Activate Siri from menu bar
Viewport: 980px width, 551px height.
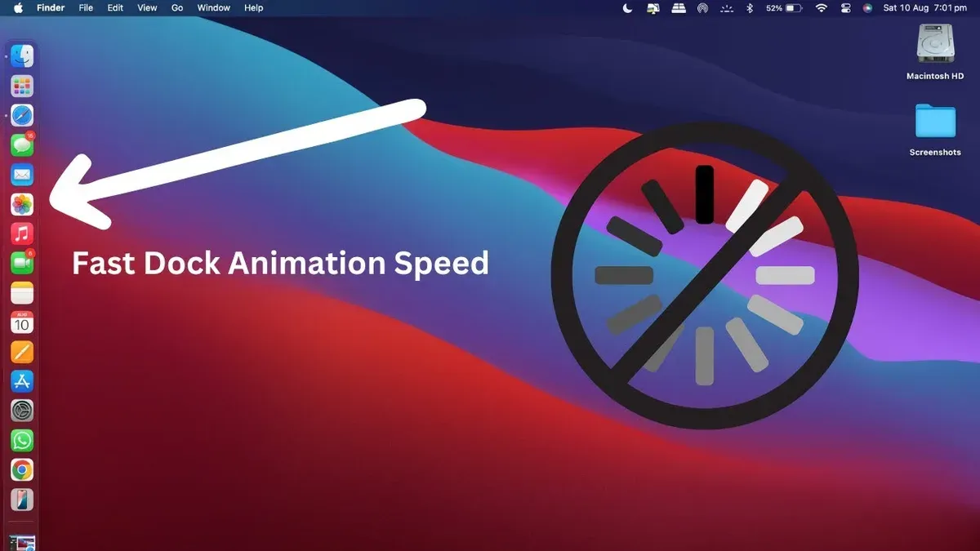pos(867,7)
